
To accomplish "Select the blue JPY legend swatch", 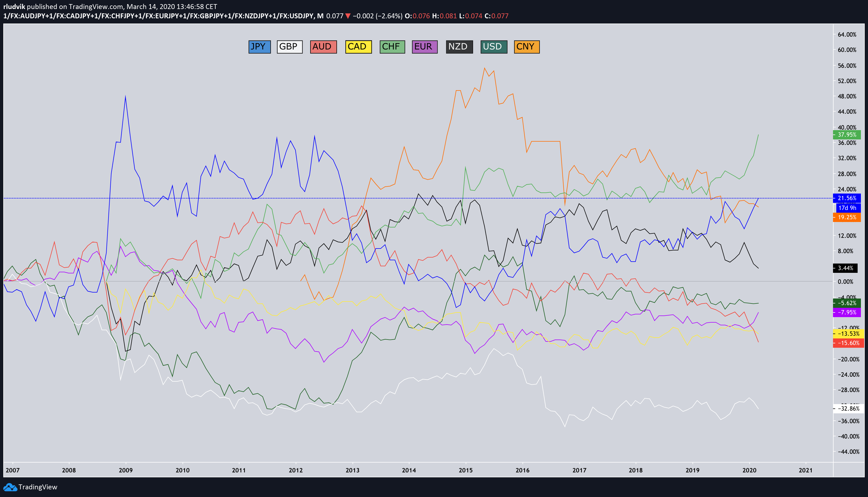I will coord(259,47).
